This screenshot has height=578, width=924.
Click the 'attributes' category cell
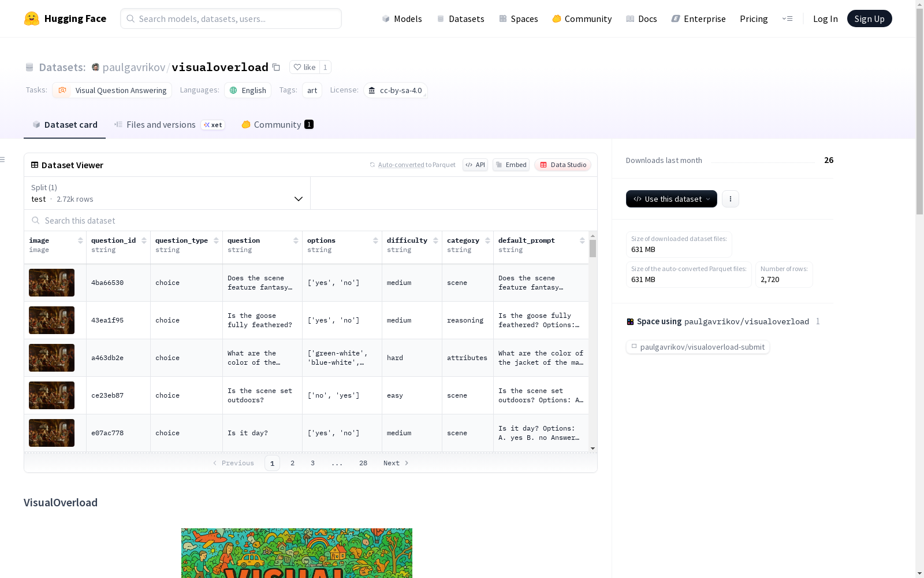coord(468,358)
